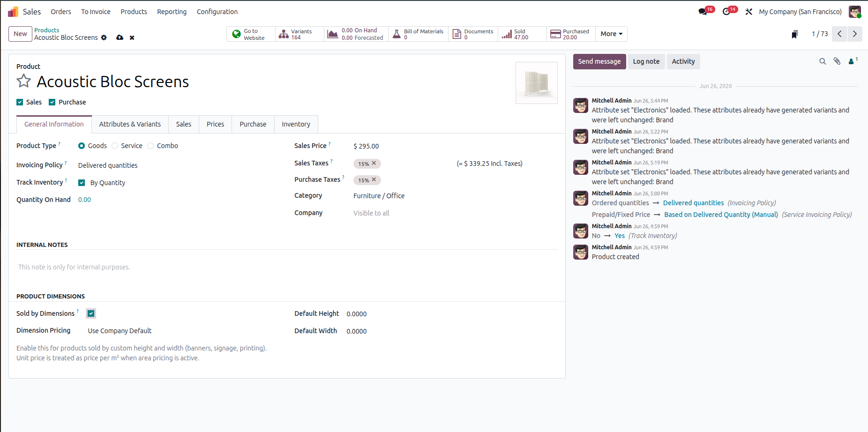Open the Category field dropdown
Image resolution: width=868 pixels, height=432 pixels.
coord(455,196)
